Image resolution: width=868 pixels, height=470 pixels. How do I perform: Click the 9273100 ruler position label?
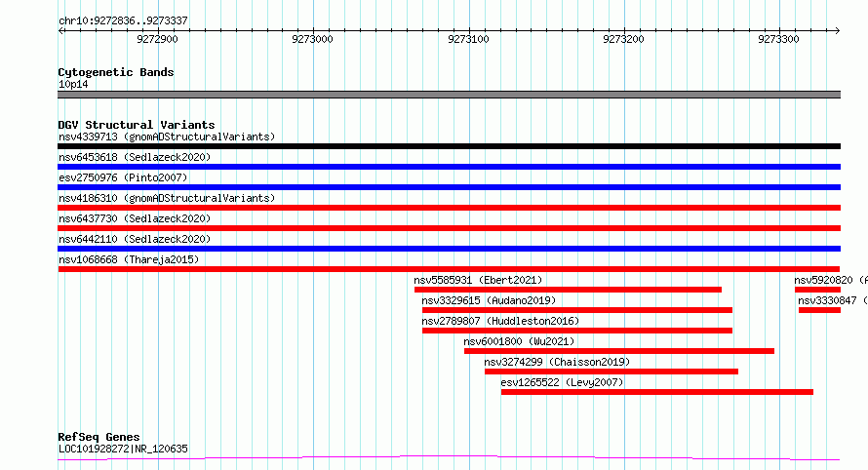point(468,39)
